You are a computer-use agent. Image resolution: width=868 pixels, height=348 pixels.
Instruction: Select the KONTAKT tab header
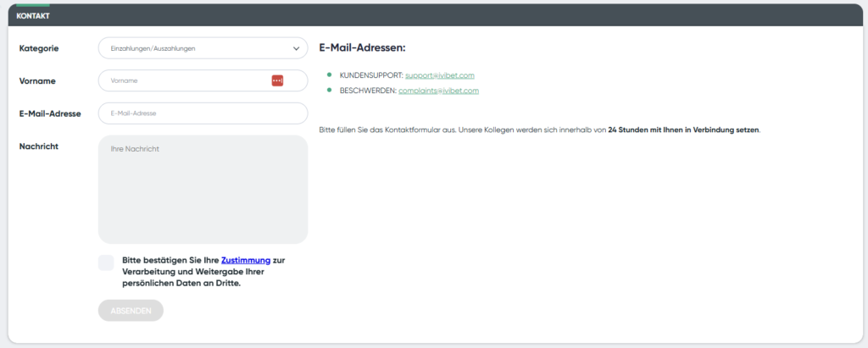[x=33, y=16]
